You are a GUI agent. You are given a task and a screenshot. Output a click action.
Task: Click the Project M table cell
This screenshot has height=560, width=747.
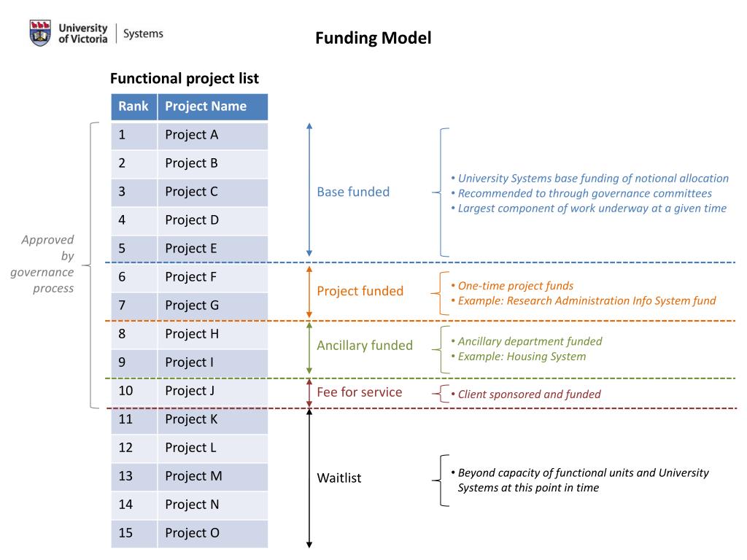pyautogui.click(x=212, y=477)
